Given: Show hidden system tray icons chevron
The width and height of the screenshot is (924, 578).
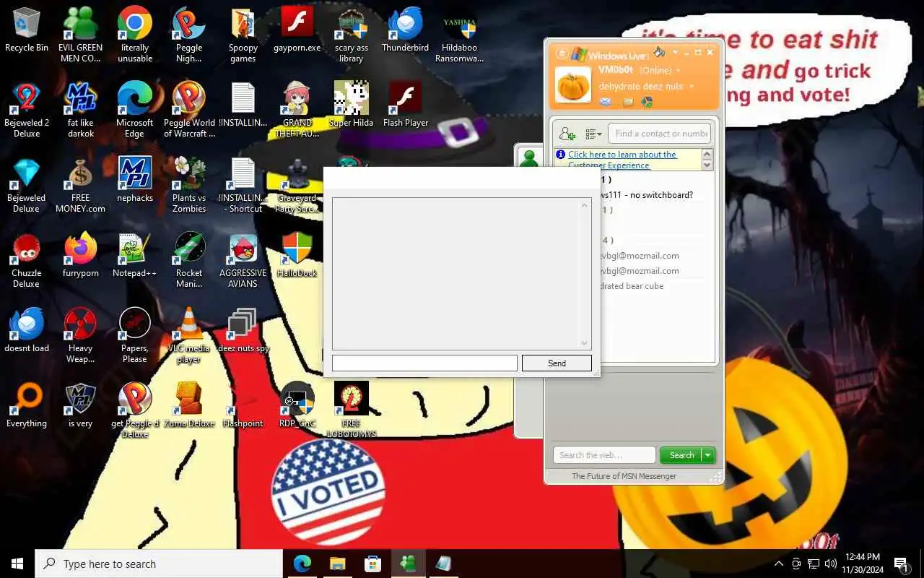Looking at the screenshot, I should tap(778, 564).
